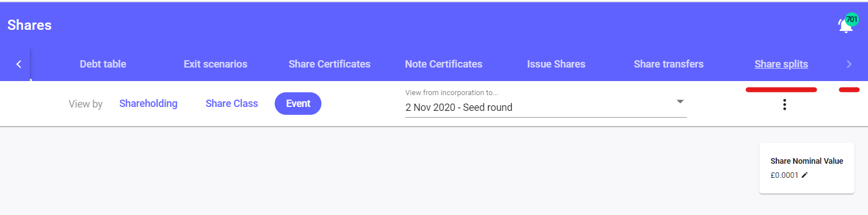Open the Note Certificates tab
This screenshot has width=868, height=215.
444,64
